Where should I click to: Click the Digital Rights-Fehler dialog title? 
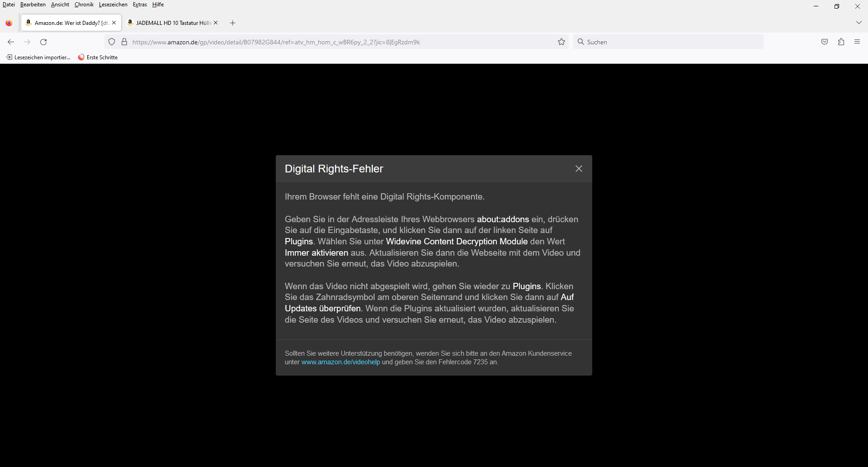[334, 169]
